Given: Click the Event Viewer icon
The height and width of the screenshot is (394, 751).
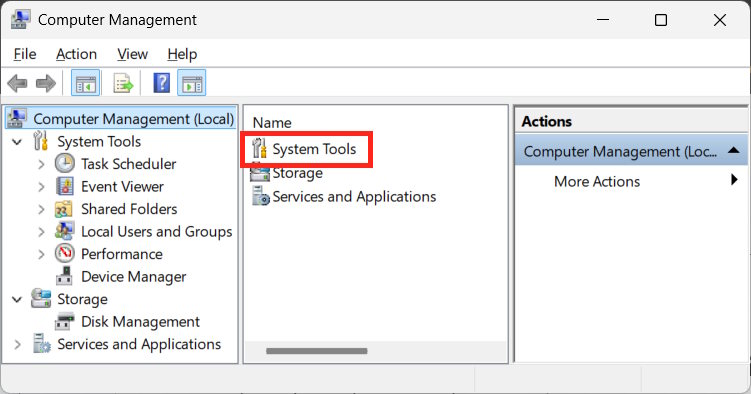Looking at the screenshot, I should click(x=64, y=186).
